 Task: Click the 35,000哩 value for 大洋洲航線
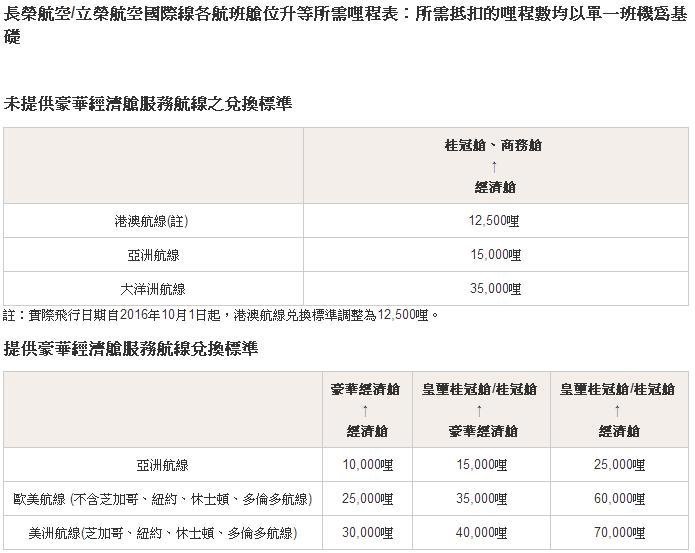pos(494,289)
